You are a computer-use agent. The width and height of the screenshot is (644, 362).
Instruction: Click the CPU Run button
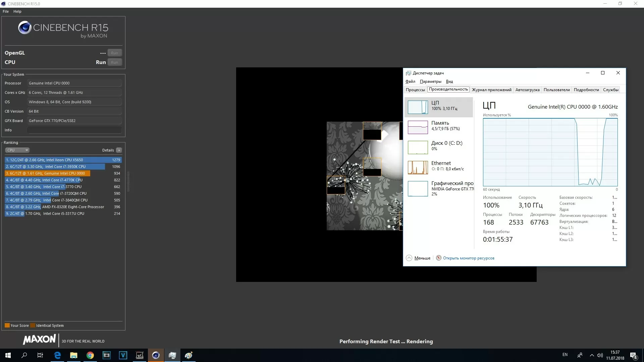(x=114, y=62)
